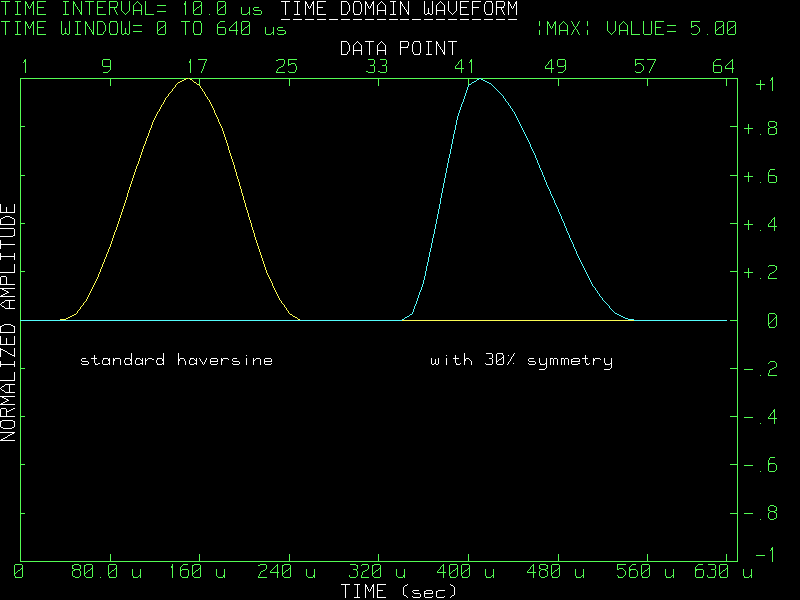This screenshot has height=600, width=800.
Task: Click the +.4 amplitude label
Action: click(x=761, y=224)
